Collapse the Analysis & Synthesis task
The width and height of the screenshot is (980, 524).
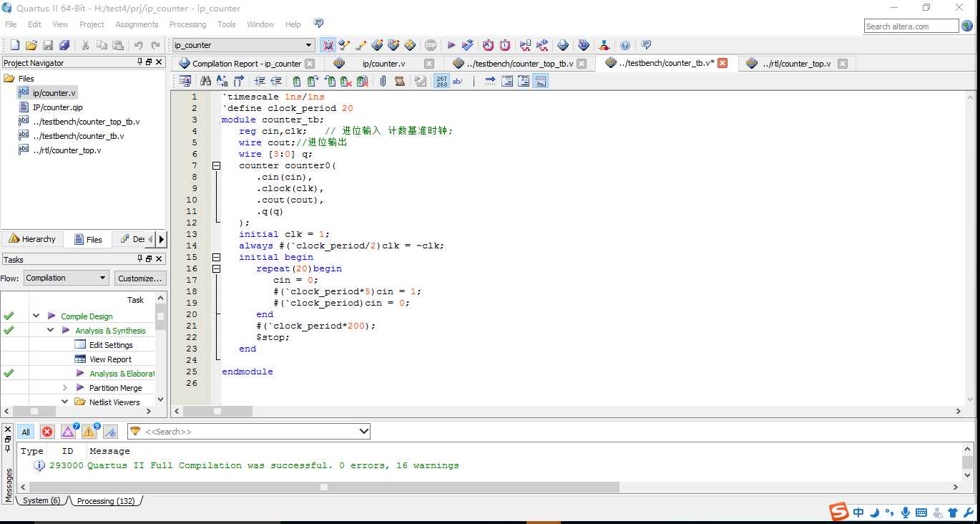point(50,330)
